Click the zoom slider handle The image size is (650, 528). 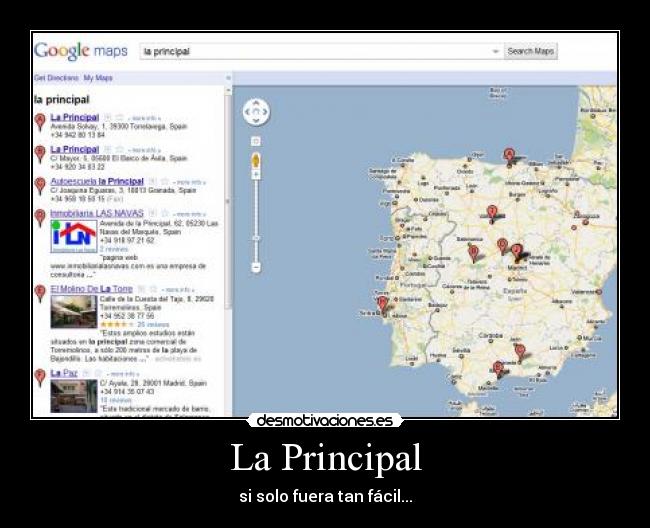[x=256, y=239]
